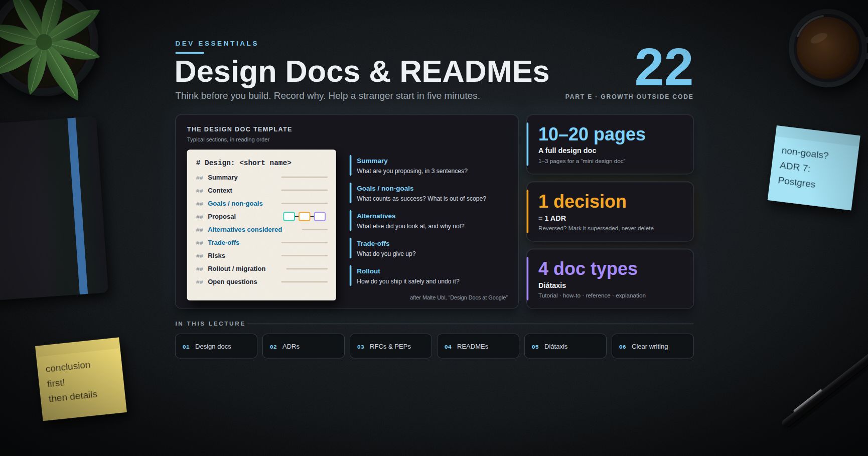The width and height of the screenshot is (868, 456).
Task: Open the 01 Design docs lecture card
Action: coord(216,346)
